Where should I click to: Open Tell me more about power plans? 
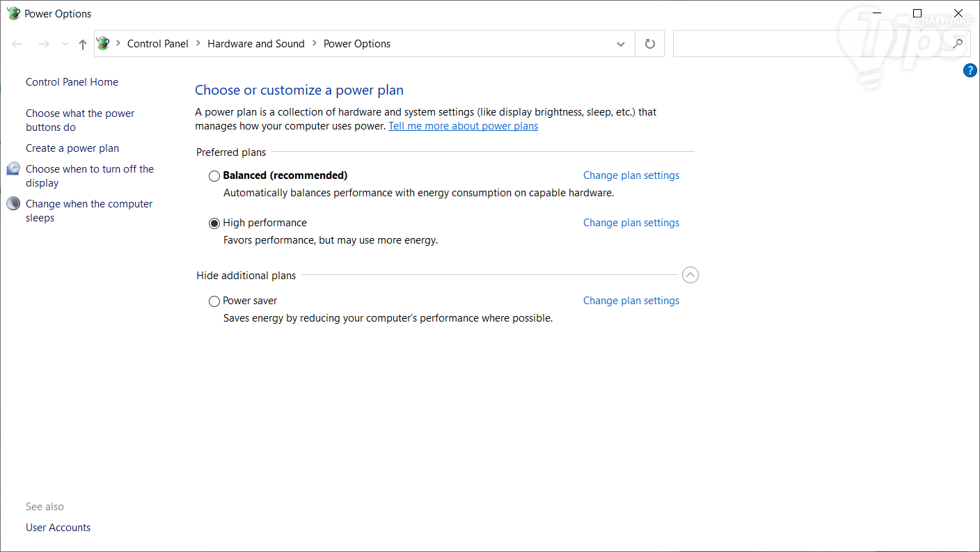pos(463,126)
